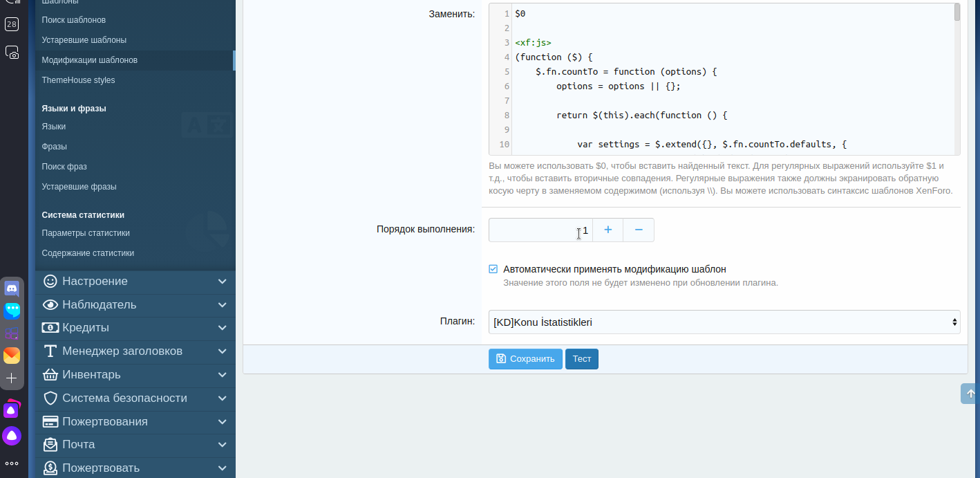Screen dimensions: 980x478
Task: Click the purple Alice assistant icon
Action: [x=12, y=436]
